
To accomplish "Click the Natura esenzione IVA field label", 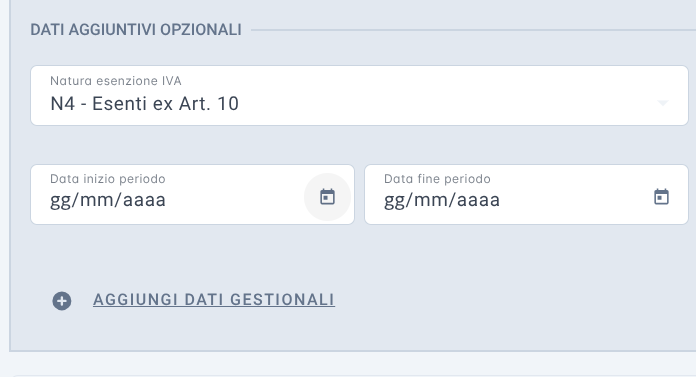I will [115, 81].
